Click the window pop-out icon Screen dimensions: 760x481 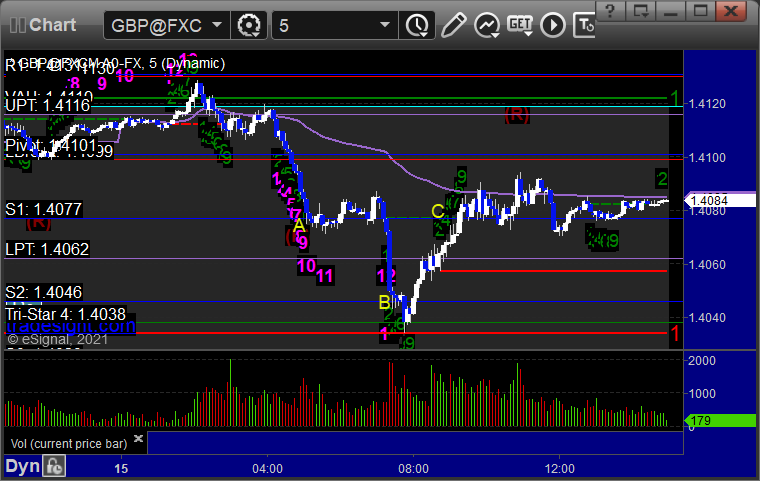click(x=640, y=11)
